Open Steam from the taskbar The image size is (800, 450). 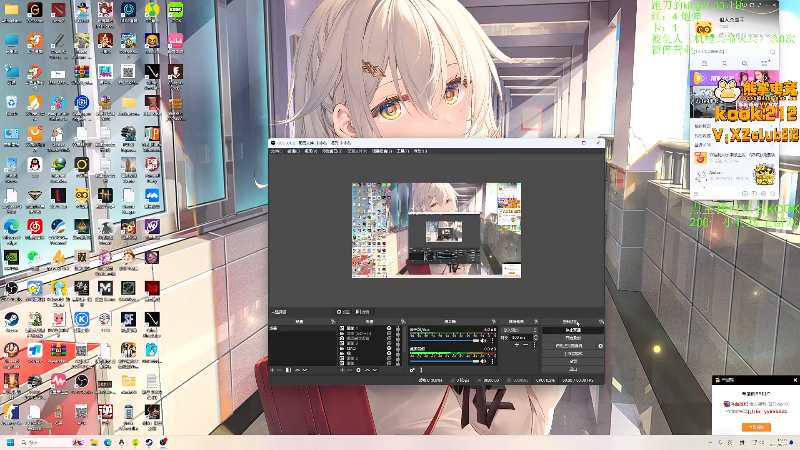click(149, 442)
